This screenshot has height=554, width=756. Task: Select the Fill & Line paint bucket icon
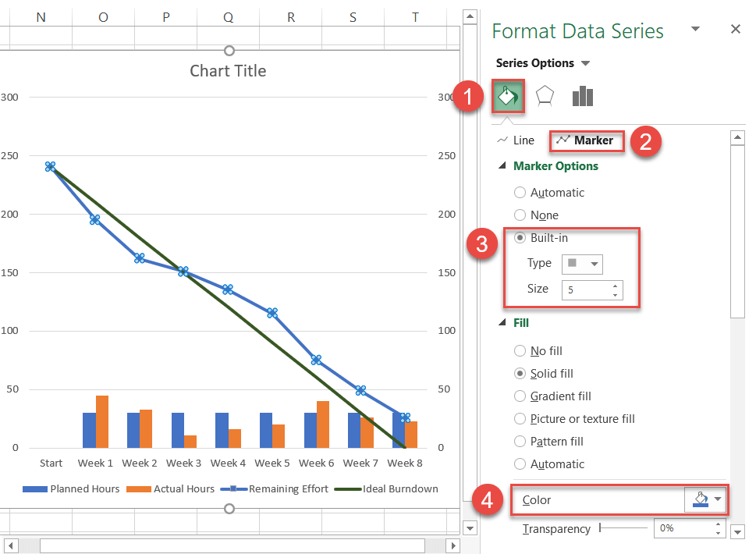(507, 96)
